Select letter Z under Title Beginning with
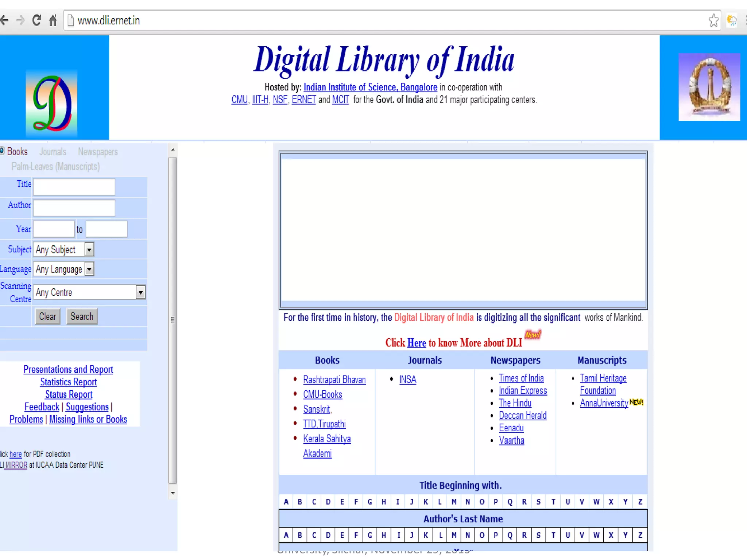The image size is (747, 560). click(x=640, y=502)
